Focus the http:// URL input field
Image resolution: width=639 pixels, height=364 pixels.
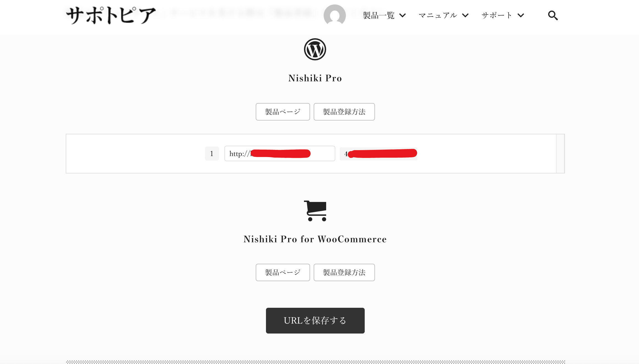click(280, 153)
